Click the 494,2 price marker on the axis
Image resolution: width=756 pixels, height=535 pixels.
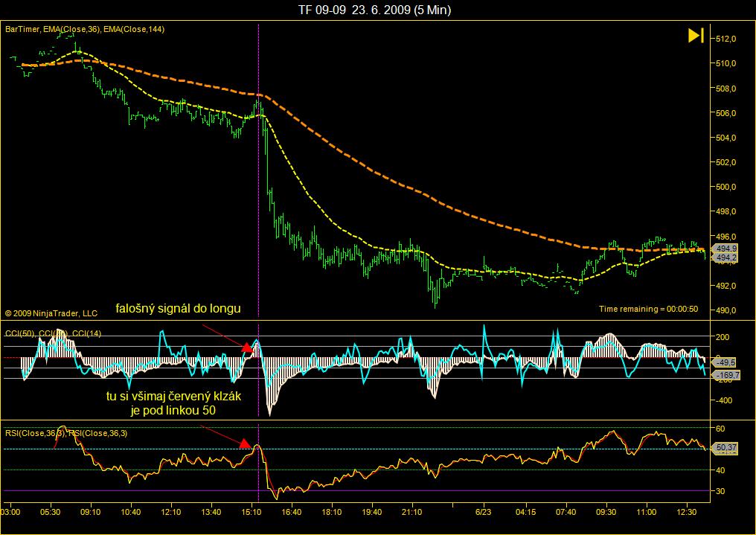click(x=726, y=258)
